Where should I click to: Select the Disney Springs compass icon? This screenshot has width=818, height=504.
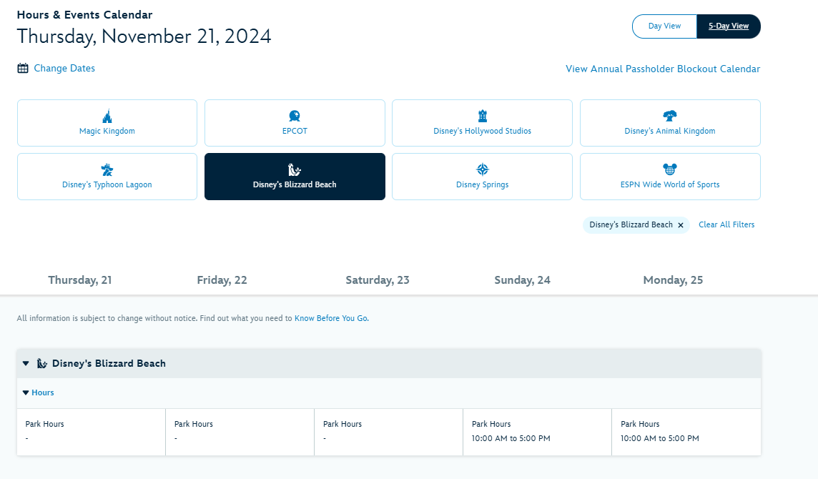tap(482, 169)
